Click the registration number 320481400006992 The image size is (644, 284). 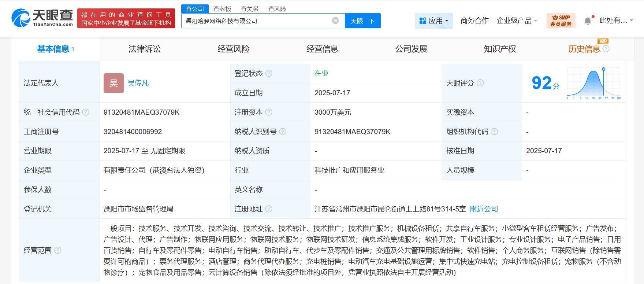[x=133, y=132]
